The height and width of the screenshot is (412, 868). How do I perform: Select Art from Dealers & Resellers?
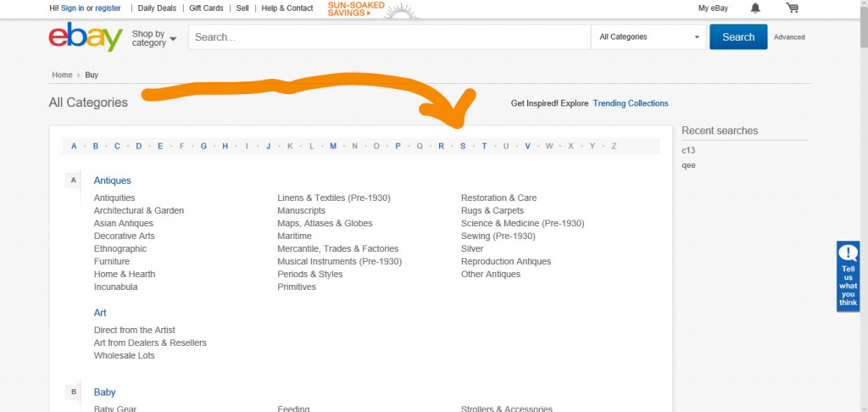150,342
